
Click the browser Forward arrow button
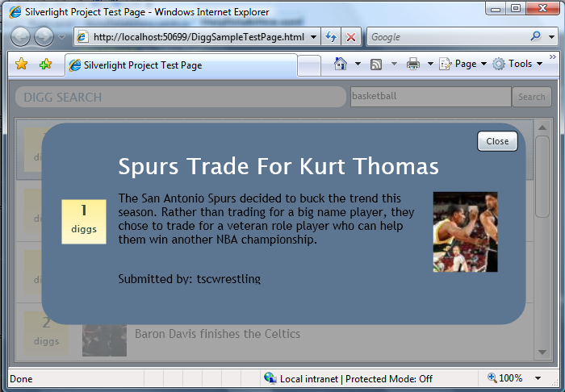coord(44,37)
